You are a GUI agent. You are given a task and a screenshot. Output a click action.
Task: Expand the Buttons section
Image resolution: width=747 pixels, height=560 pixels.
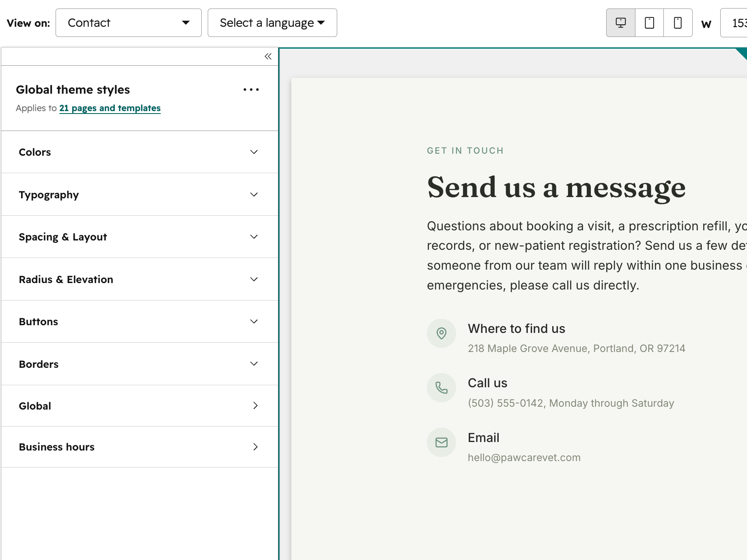click(x=140, y=322)
